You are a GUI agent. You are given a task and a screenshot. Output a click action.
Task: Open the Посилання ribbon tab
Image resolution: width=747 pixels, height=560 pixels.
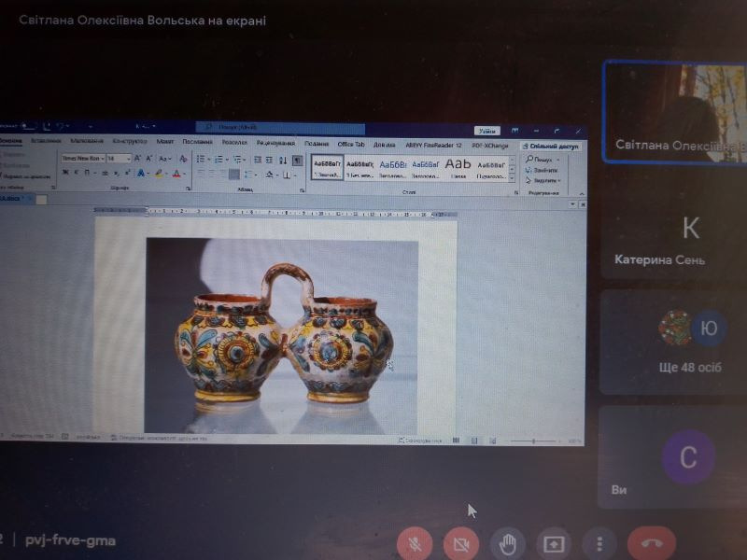pyautogui.click(x=197, y=142)
